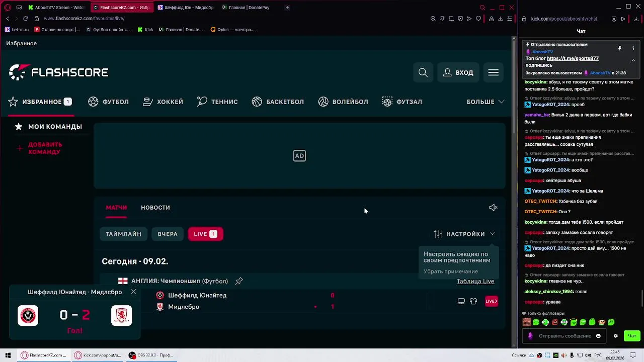Expand the НАСТРОЙКИ settings dropdown
The image size is (644, 362).
[x=464, y=234]
